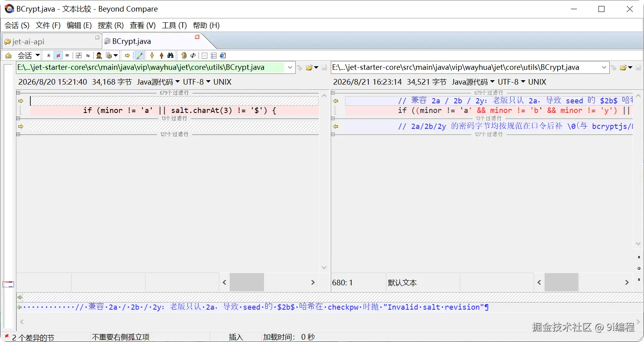Image resolution: width=644 pixels, height=342 pixels.
Task: Open the 帮助 (H) menu
Action: click(x=206, y=25)
